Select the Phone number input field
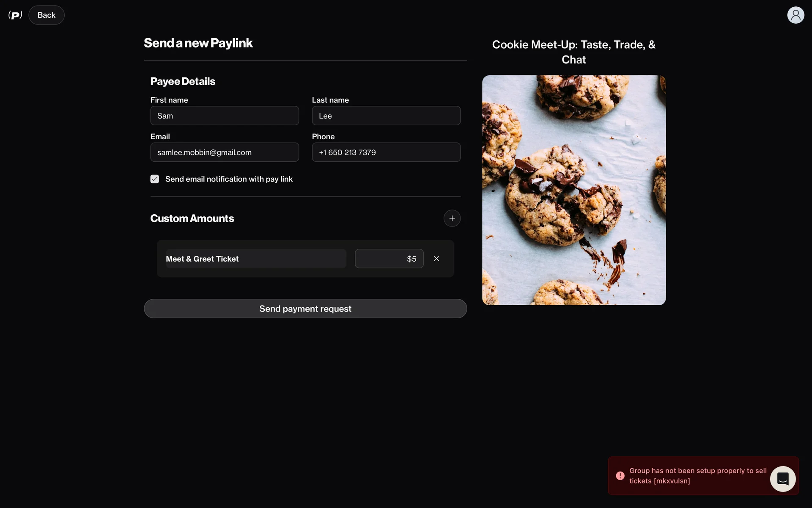Viewport: 812px width, 508px height. (386, 152)
